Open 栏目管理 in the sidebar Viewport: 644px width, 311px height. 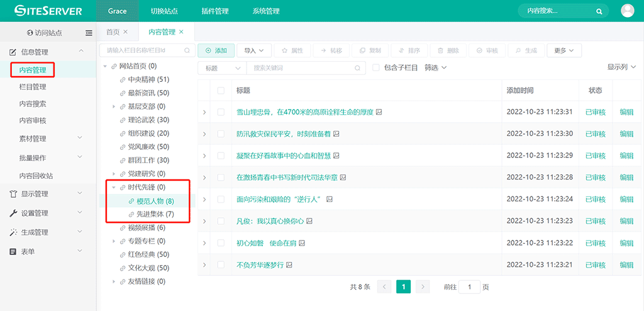[33, 87]
